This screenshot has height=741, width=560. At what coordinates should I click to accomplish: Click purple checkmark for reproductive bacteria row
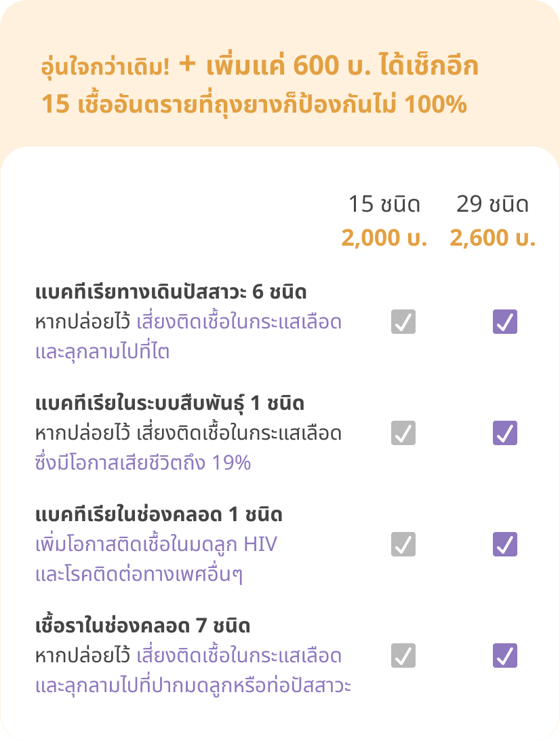(x=505, y=433)
